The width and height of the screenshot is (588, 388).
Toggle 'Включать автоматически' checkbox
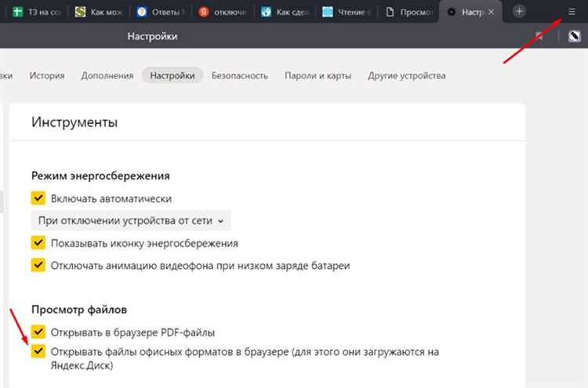point(38,198)
